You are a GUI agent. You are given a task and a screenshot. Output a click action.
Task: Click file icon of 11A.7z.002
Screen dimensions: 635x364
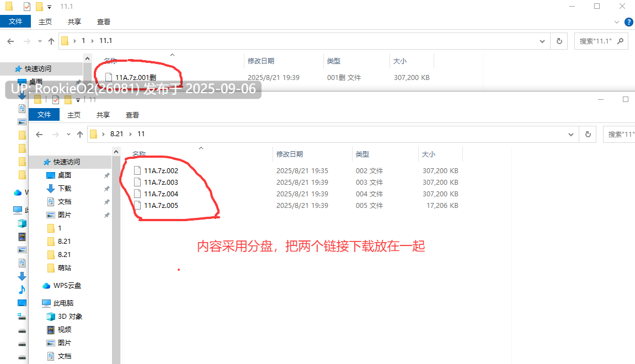click(137, 170)
